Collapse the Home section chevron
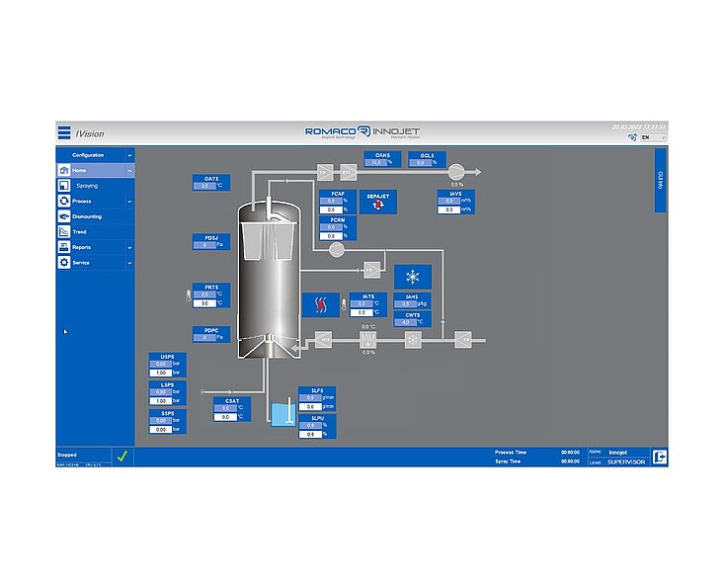This screenshot has height=588, width=724. coord(129,171)
